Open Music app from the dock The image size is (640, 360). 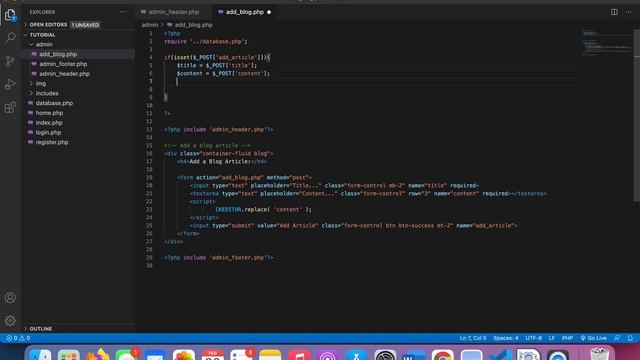299,355
